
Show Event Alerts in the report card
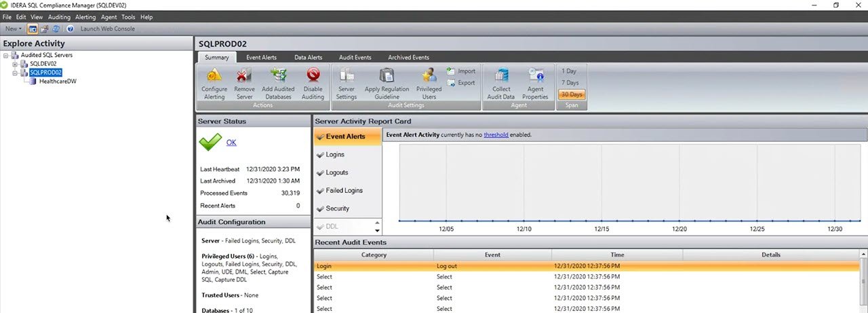(347, 136)
